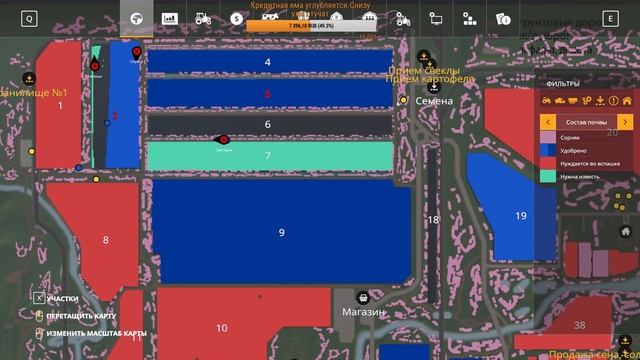
Task: Select the red vehicle marker on field 7
Action: coord(223,140)
